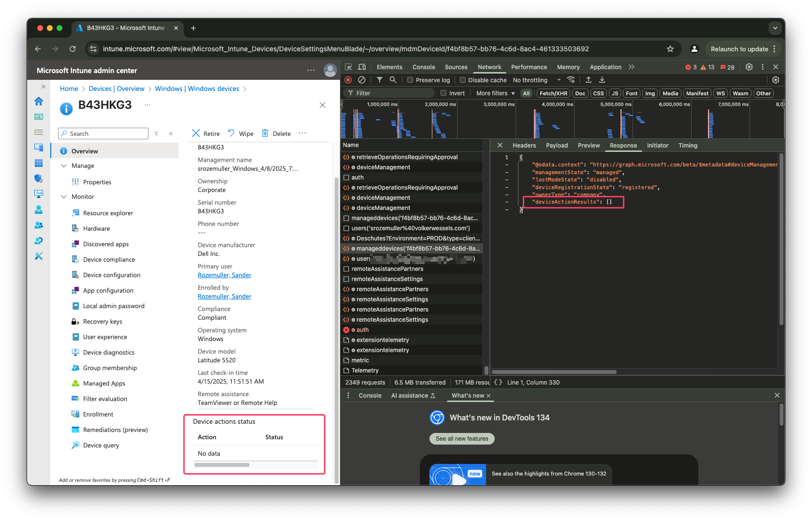The image size is (812, 521).
Task: Click the Export HAR download icon
Action: (x=602, y=80)
